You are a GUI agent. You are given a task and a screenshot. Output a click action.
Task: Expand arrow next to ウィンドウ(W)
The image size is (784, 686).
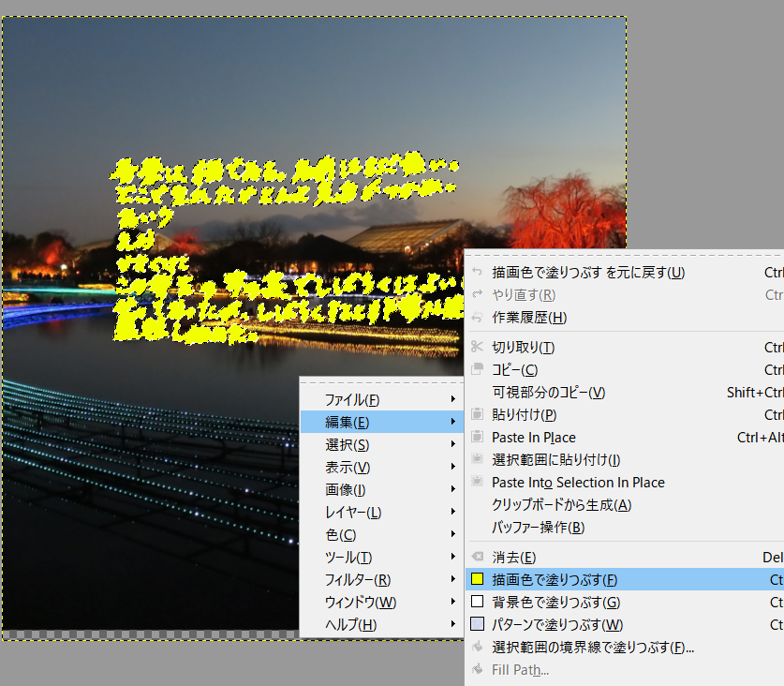click(453, 602)
